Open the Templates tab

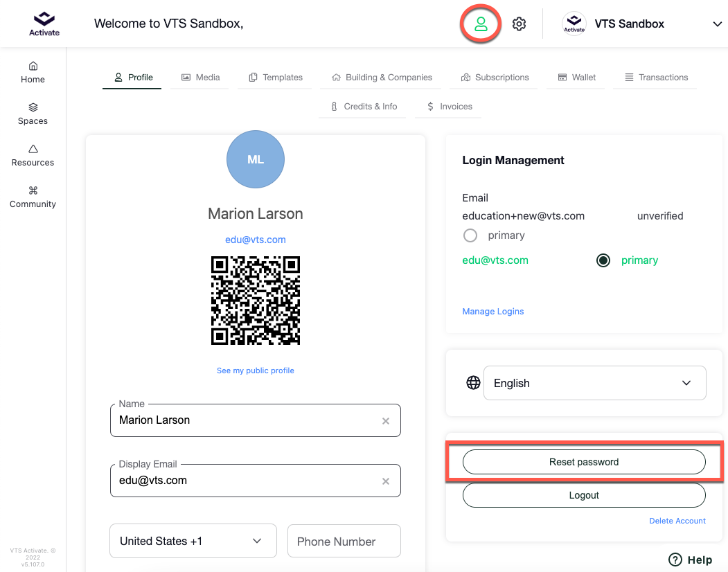click(275, 78)
